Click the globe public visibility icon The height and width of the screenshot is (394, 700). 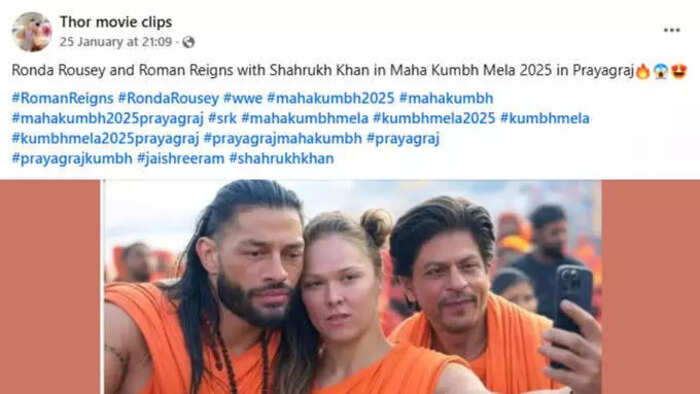tap(188, 42)
